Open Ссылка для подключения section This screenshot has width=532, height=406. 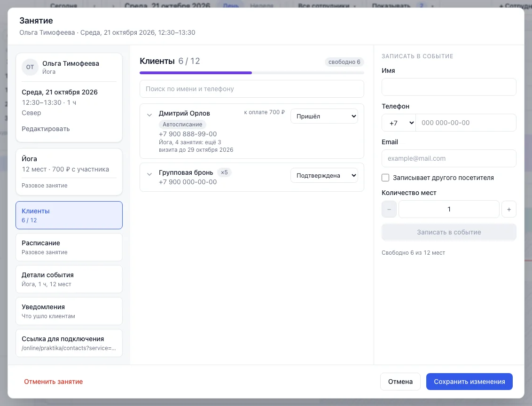tap(69, 343)
